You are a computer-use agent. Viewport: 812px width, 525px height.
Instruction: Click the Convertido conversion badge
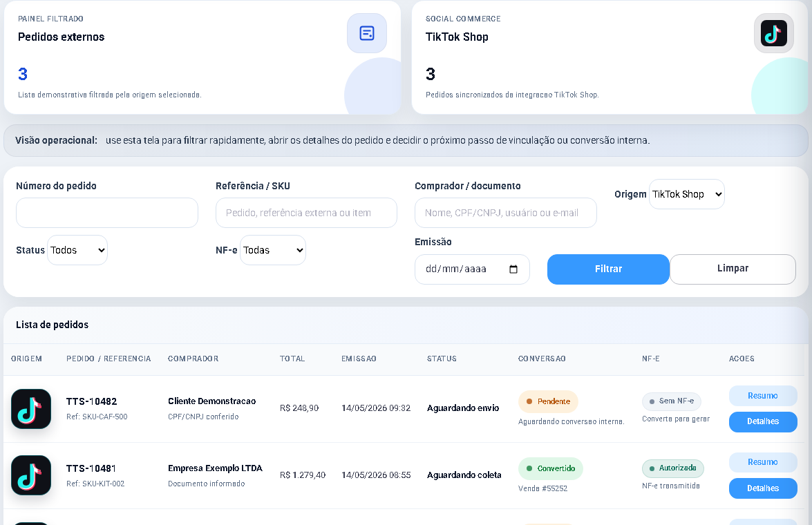551,468
